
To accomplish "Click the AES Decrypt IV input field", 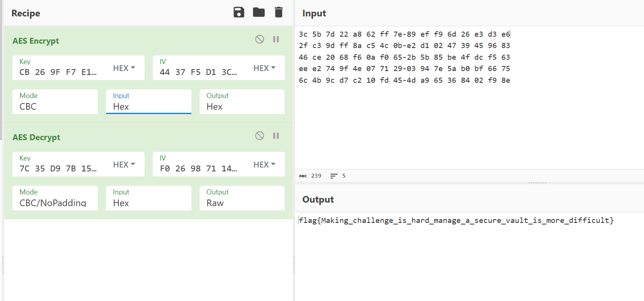I will click(199, 169).
